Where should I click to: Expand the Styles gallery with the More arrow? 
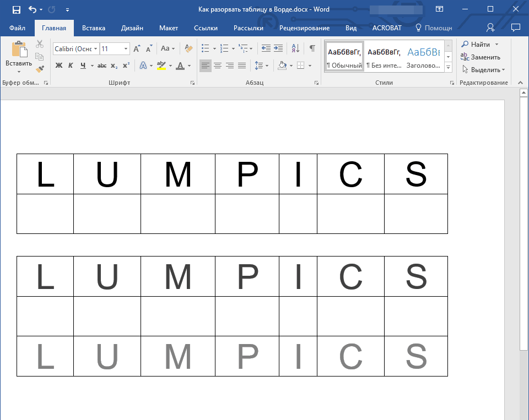pos(448,68)
